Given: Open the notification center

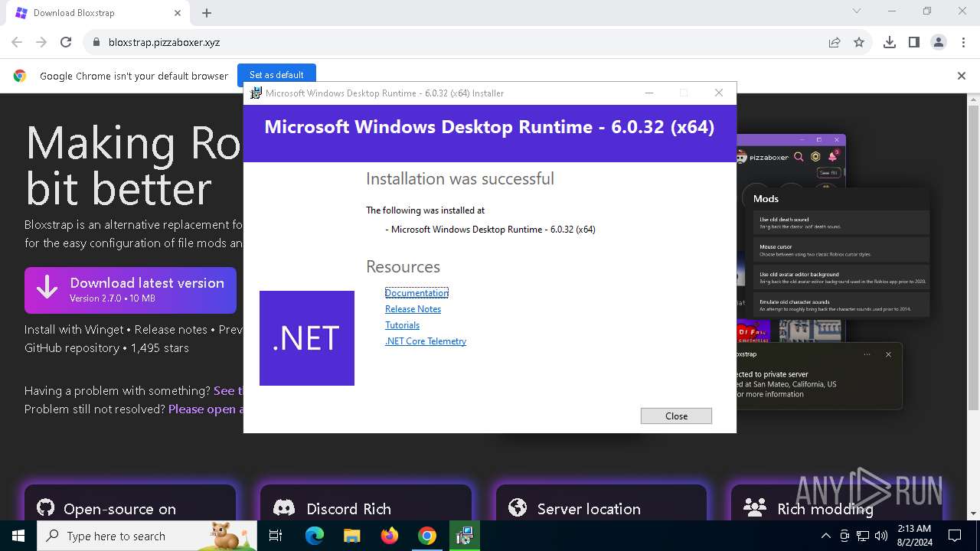Looking at the screenshot, I should 955,536.
